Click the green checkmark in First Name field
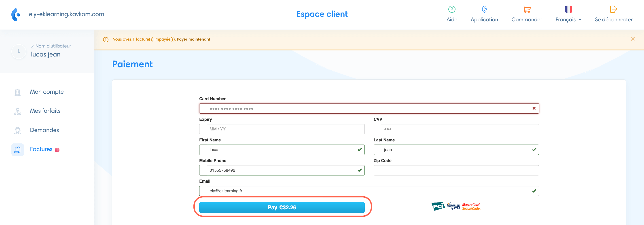The height and width of the screenshot is (225, 644). 360,149
